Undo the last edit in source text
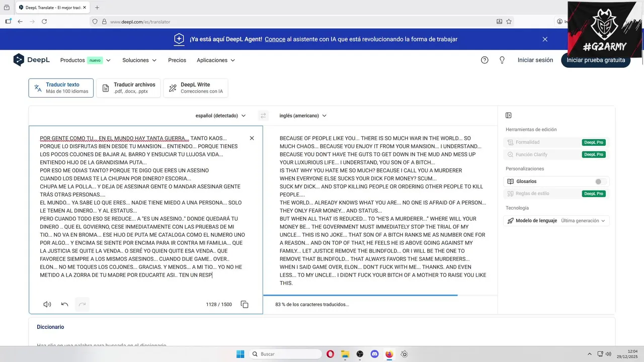644x362 pixels. tap(64, 304)
